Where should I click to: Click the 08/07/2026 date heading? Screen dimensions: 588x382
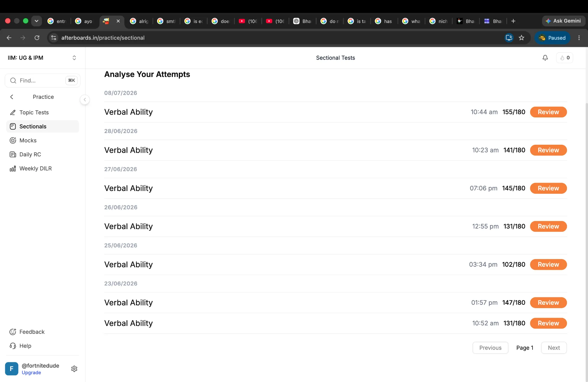tap(121, 93)
